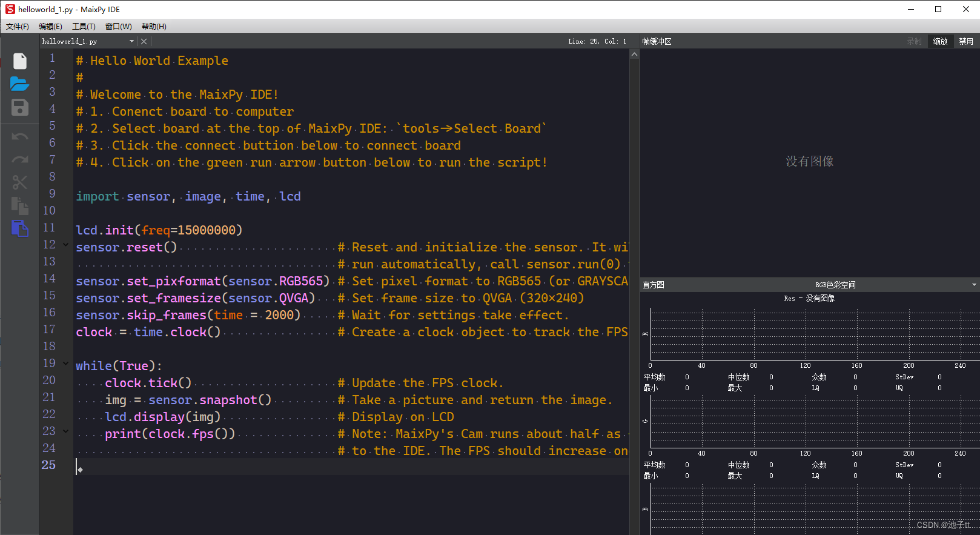Image resolution: width=980 pixels, height=535 pixels.
Task: Cut selection with the scissors icon
Action: click(x=20, y=182)
